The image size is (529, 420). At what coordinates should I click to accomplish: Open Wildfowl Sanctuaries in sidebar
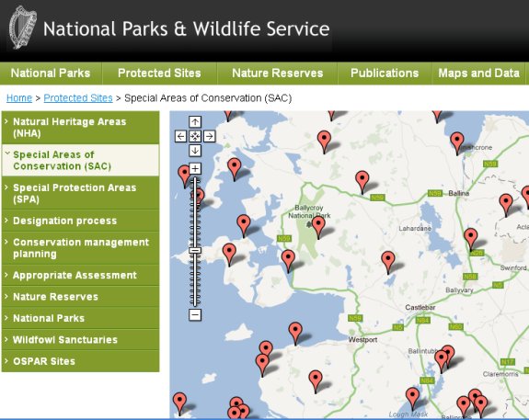pyautogui.click(x=80, y=340)
